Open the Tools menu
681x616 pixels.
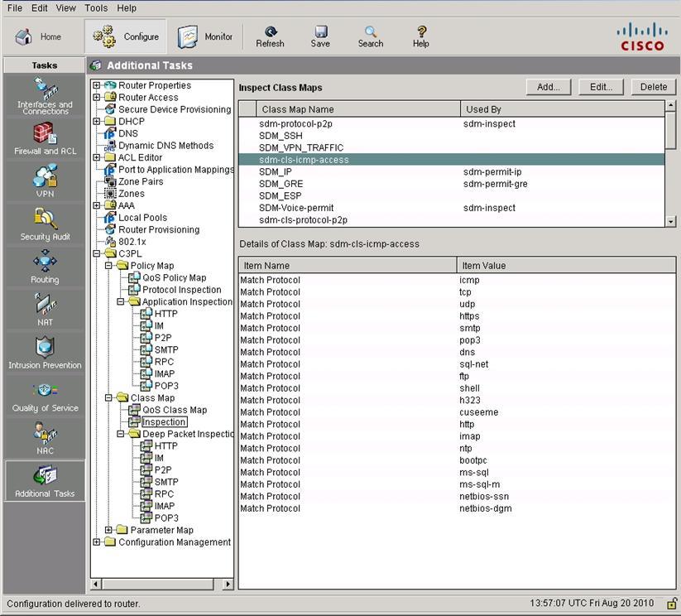[96, 8]
